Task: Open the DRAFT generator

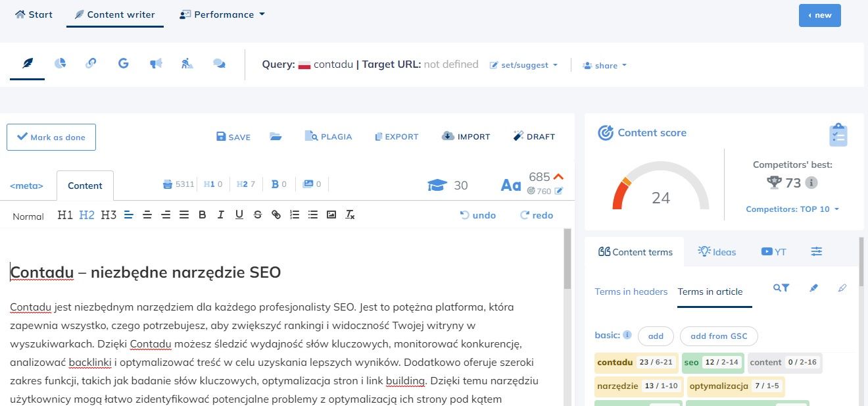Action: [x=534, y=136]
